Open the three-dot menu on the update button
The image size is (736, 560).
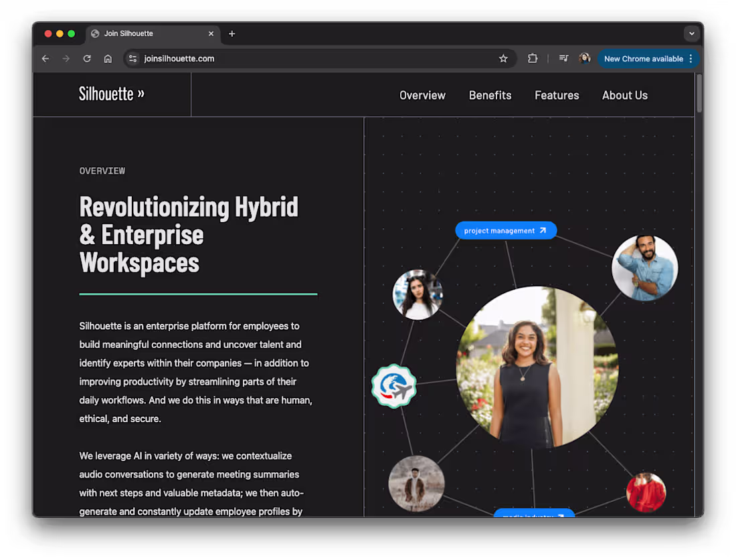[691, 58]
